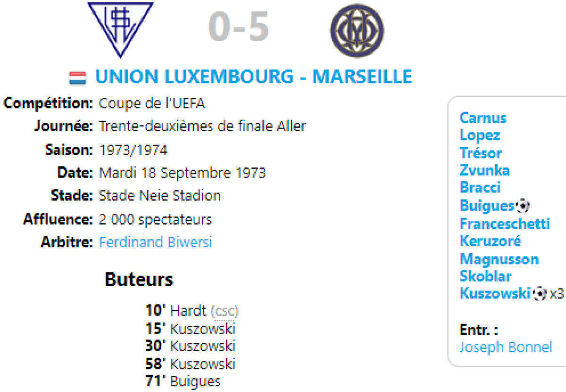Image resolution: width=566 pixels, height=392 pixels.
Task: Click the football icon beside Kuszowski
Action: click(x=540, y=294)
